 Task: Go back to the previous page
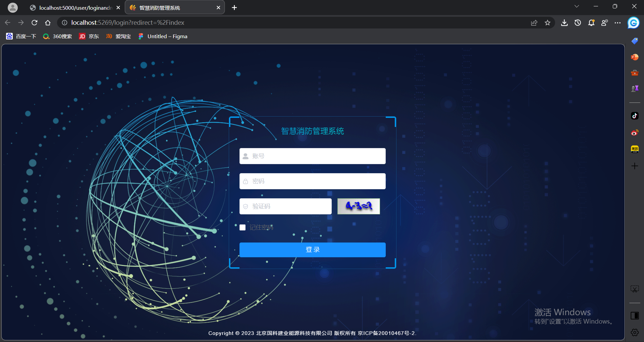coord(8,22)
